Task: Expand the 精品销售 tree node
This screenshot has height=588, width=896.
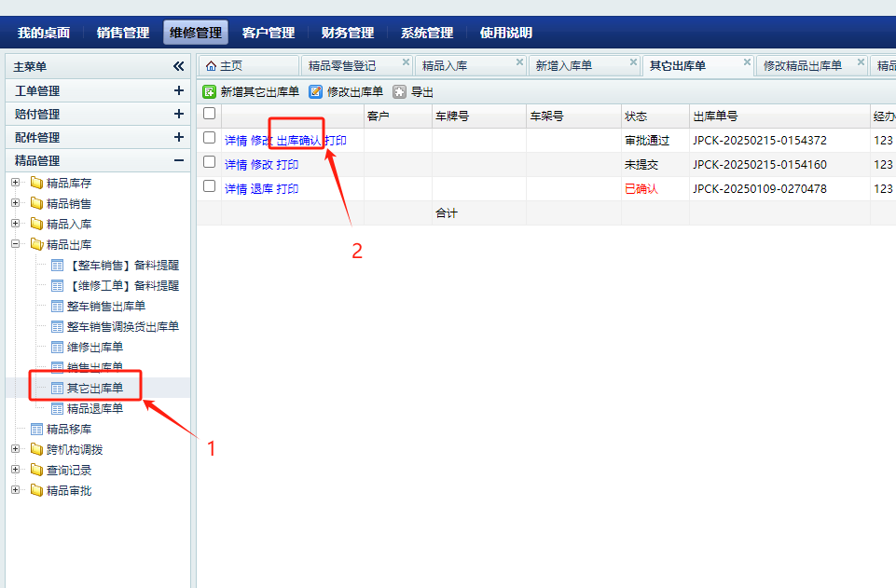Action: [x=16, y=204]
